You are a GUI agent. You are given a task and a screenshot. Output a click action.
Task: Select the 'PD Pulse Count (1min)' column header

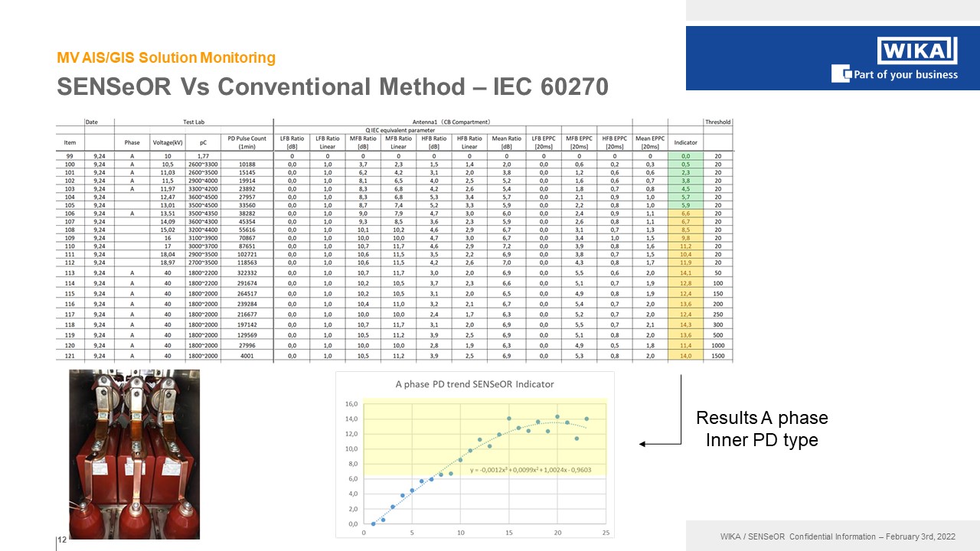point(247,142)
